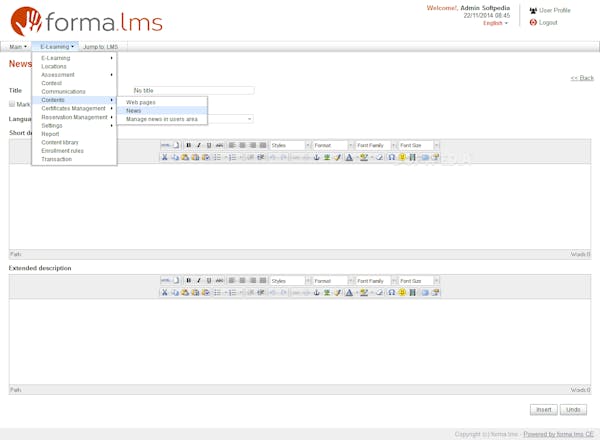Choose Transaction menu entry
Viewport: 600px width, 440px height.
point(74,159)
